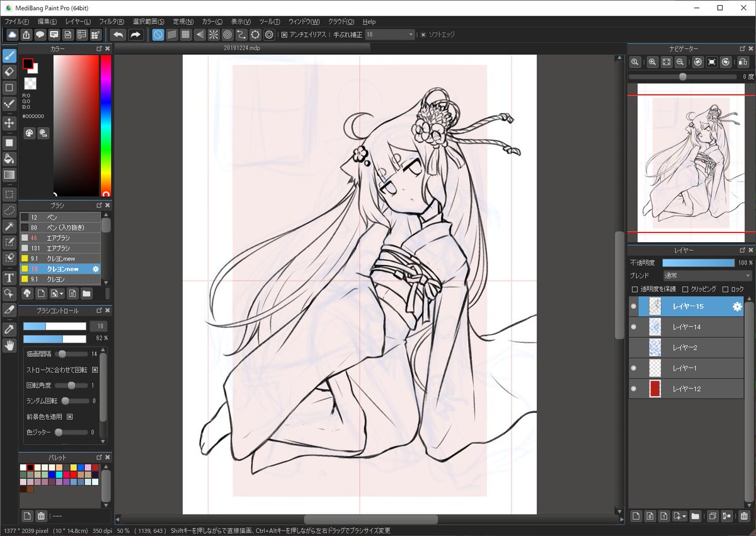Choose the Text tool
This screenshot has width=756, height=536.
tap(9, 277)
